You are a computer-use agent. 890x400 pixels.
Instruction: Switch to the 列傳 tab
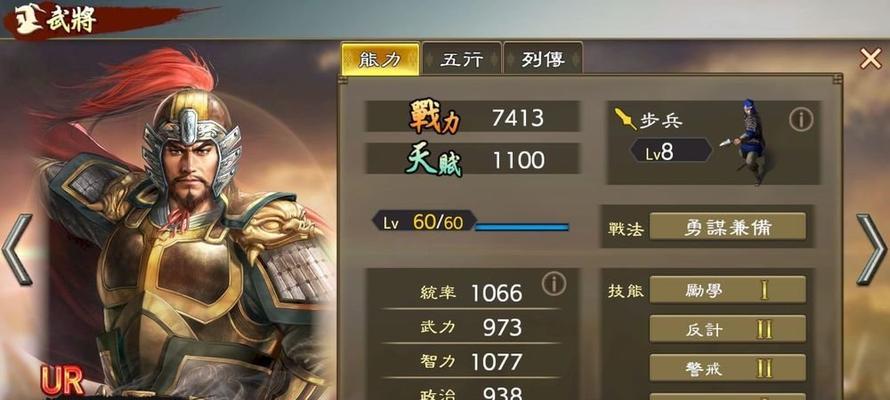[x=543, y=58]
